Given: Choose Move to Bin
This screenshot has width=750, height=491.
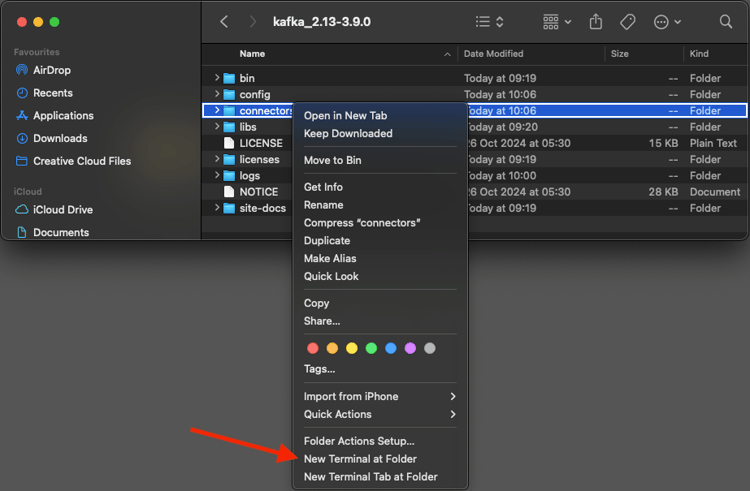Looking at the screenshot, I should pos(332,160).
